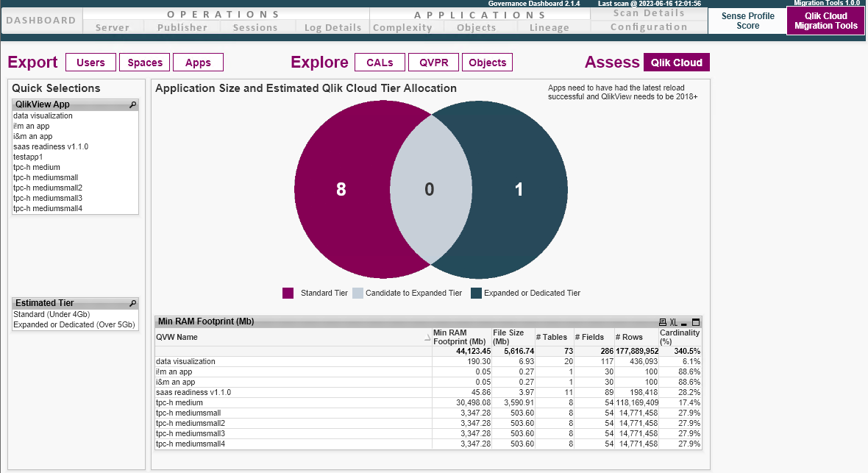
Task: Click the Standard Tier legend color swatch
Action: point(288,293)
